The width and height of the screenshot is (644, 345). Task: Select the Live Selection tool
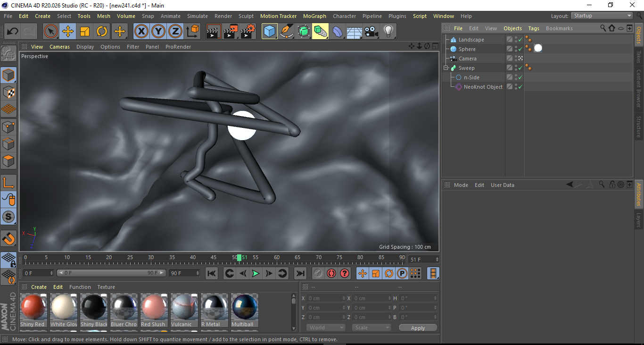pos(51,32)
